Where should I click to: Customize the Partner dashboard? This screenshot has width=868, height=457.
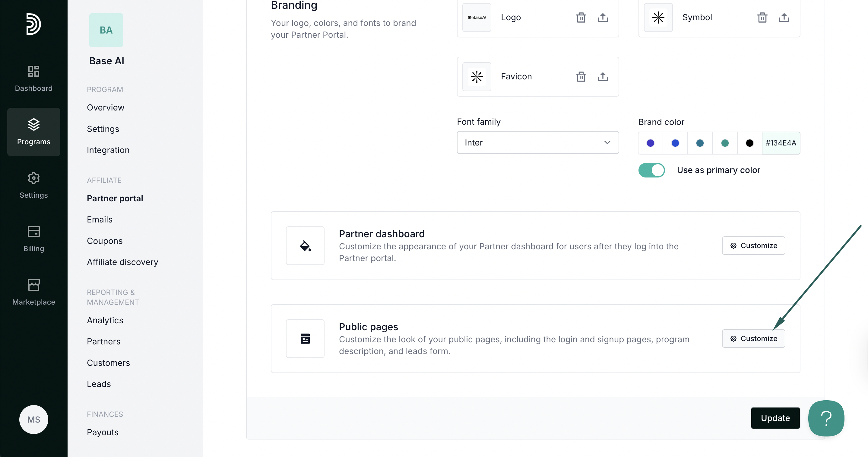point(753,245)
